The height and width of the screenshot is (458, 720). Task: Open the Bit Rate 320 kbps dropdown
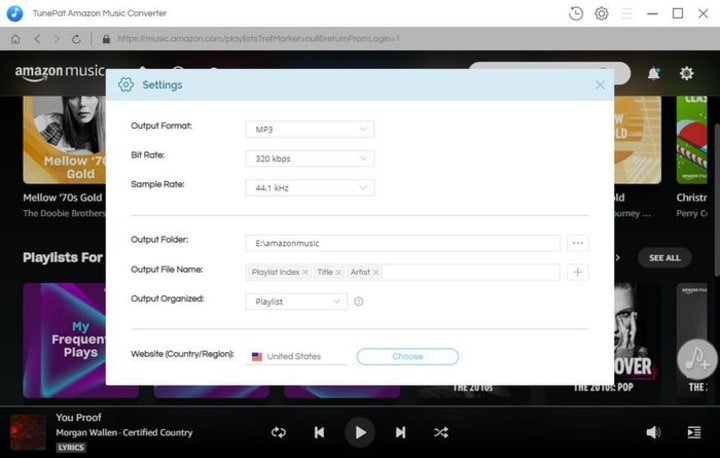310,158
